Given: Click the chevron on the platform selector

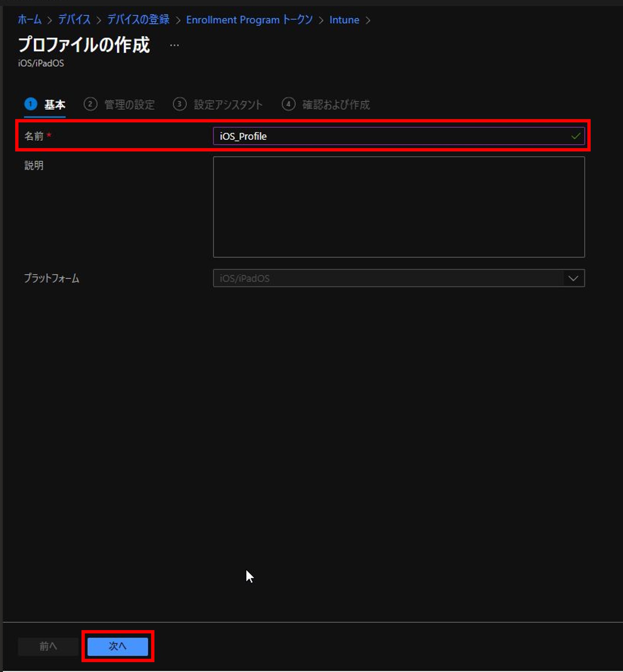Looking at the screenshot, I should pyautogui.click(x=574, y=278).
